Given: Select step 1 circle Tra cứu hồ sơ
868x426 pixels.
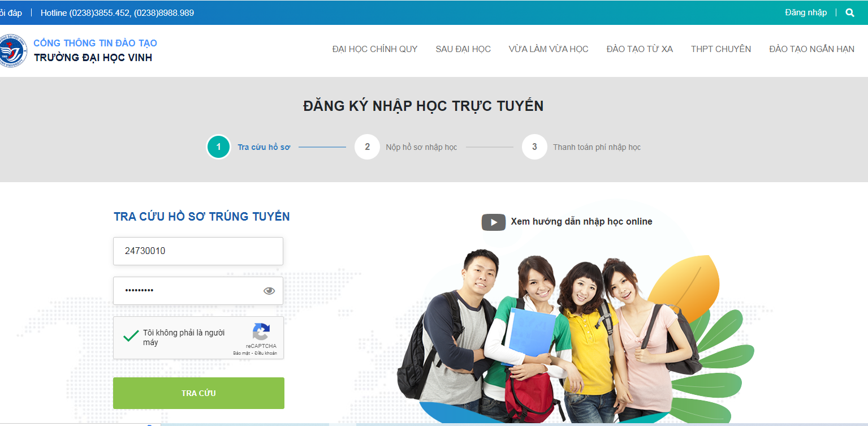Looking at the screenshot, I should (218, 147).
